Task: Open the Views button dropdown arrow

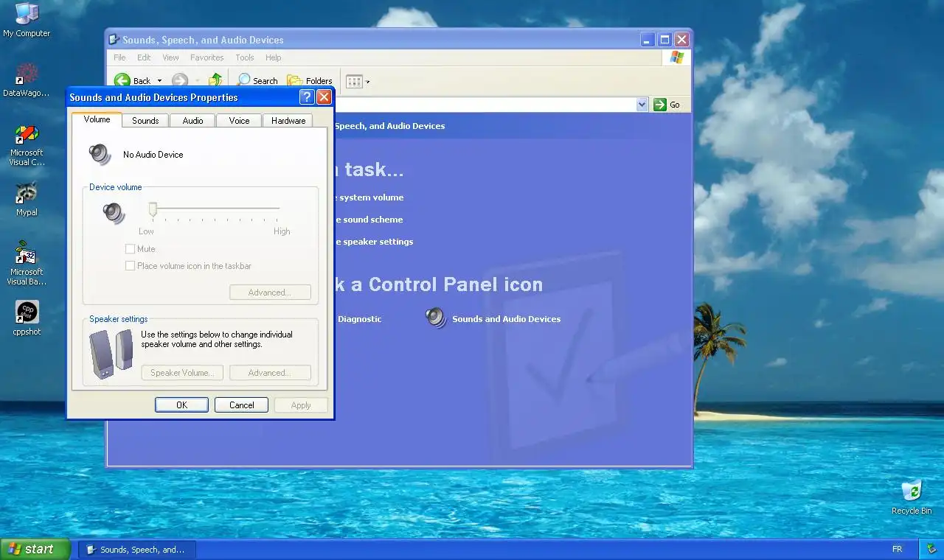Action: coord(368,81)
